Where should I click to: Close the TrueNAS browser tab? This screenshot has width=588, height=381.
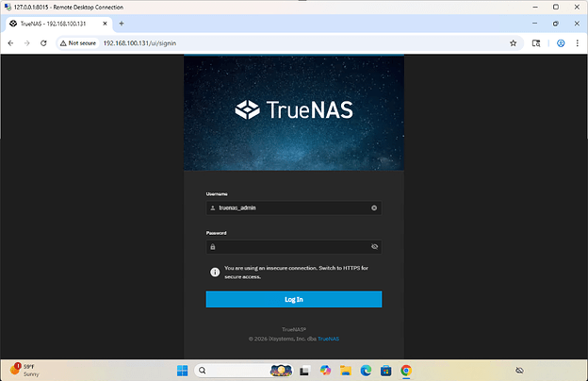coord(105,24)
